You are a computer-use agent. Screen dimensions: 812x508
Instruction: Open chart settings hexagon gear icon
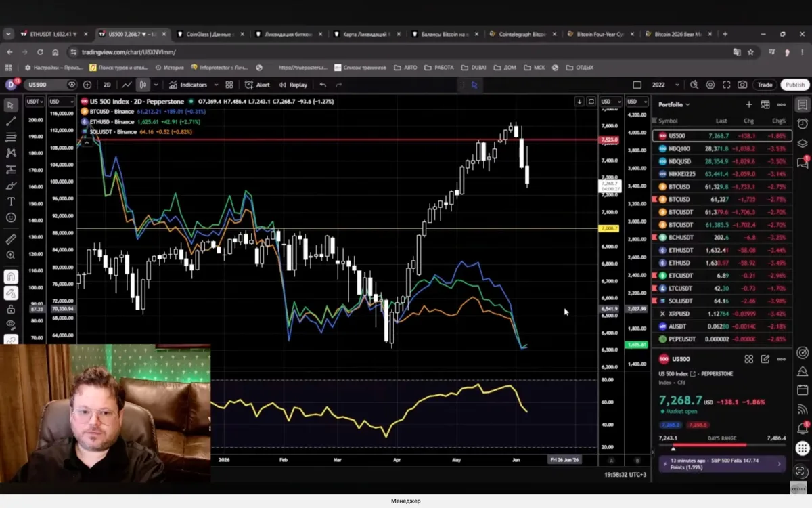click(x=710, y=85)
